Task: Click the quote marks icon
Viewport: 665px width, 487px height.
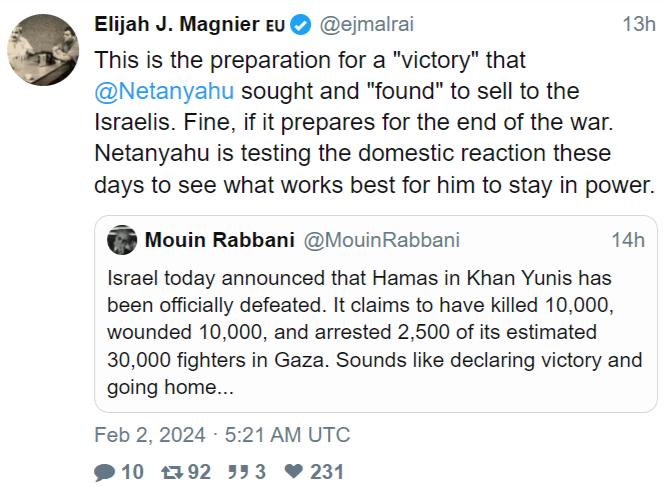Action: click(x=240, y=471)
